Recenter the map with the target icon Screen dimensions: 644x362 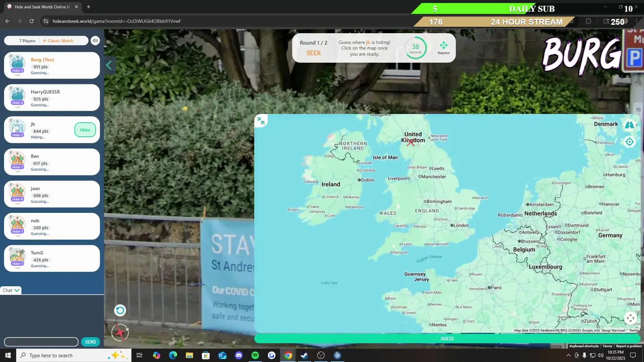(x=629, y=142)
